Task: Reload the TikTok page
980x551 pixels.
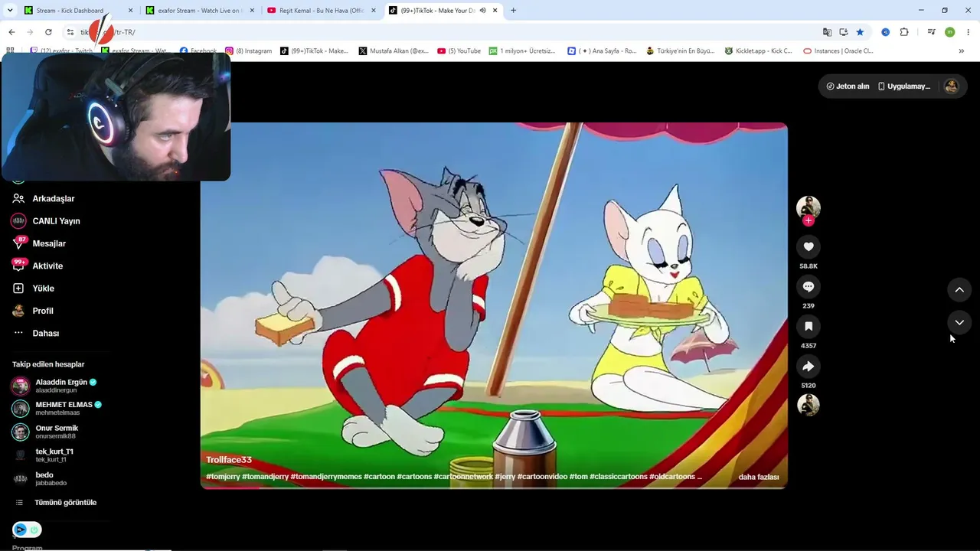Action: [48, 32]
